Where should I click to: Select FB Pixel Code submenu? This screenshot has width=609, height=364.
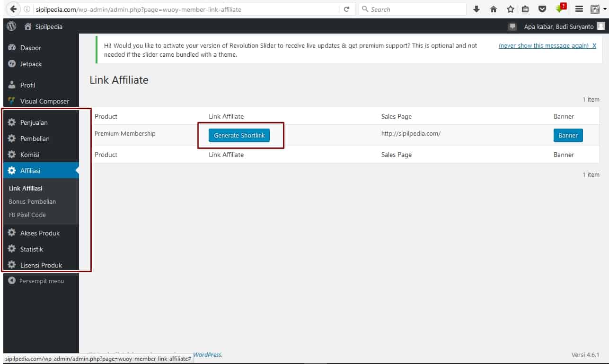[x=27, y=215]
